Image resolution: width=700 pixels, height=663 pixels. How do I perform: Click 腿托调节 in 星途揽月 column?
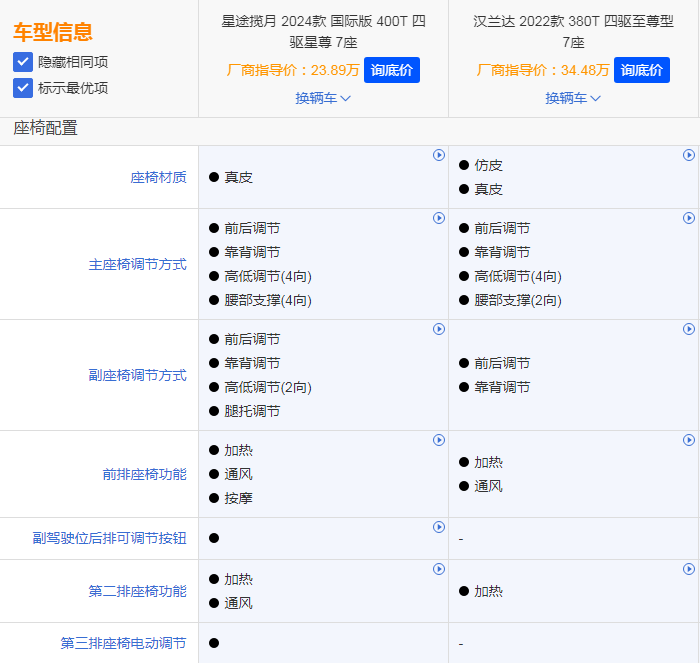(x=252, y=411)
